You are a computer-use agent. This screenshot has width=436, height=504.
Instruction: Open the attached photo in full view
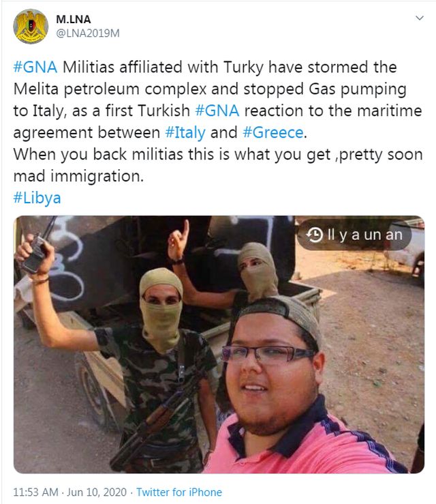pyautogui.click(x=219, y=344)
